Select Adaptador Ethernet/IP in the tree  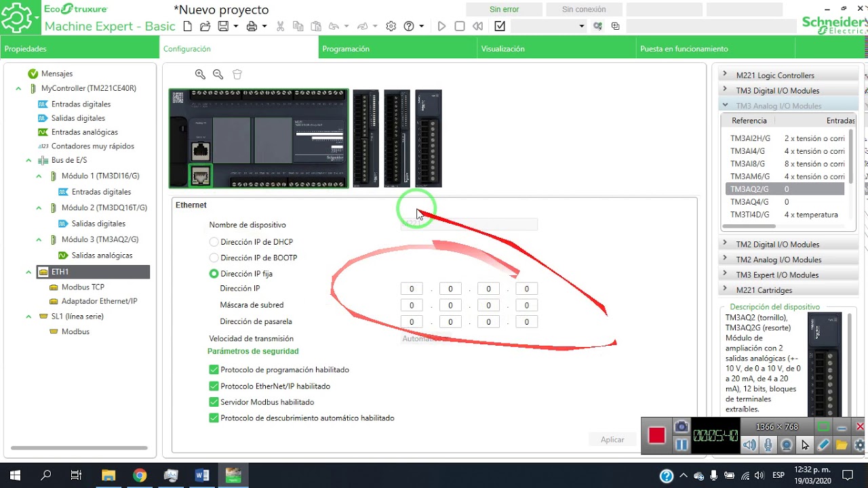click(x=100, y=302)
